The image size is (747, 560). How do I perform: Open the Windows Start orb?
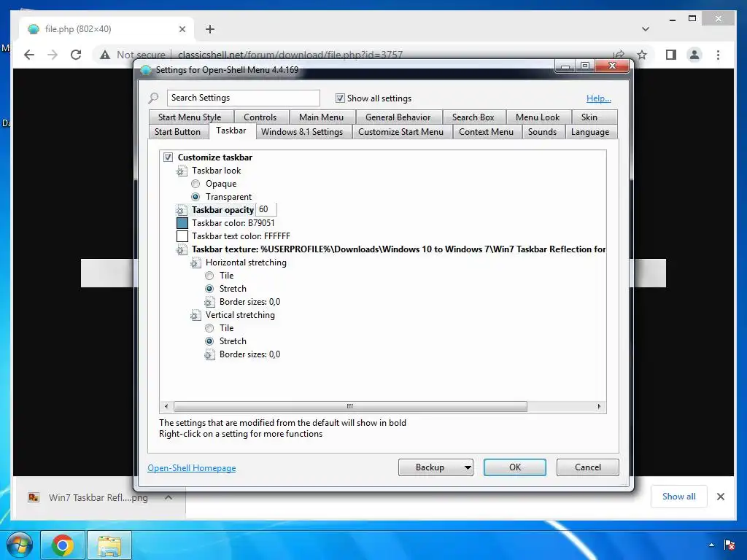click(20, 545)
